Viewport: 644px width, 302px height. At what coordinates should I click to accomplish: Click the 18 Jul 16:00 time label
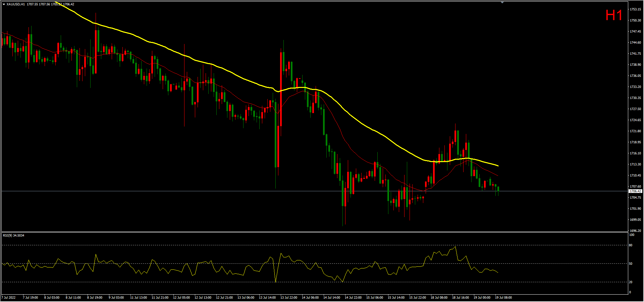pyautogui.click(x=460, y=298)
